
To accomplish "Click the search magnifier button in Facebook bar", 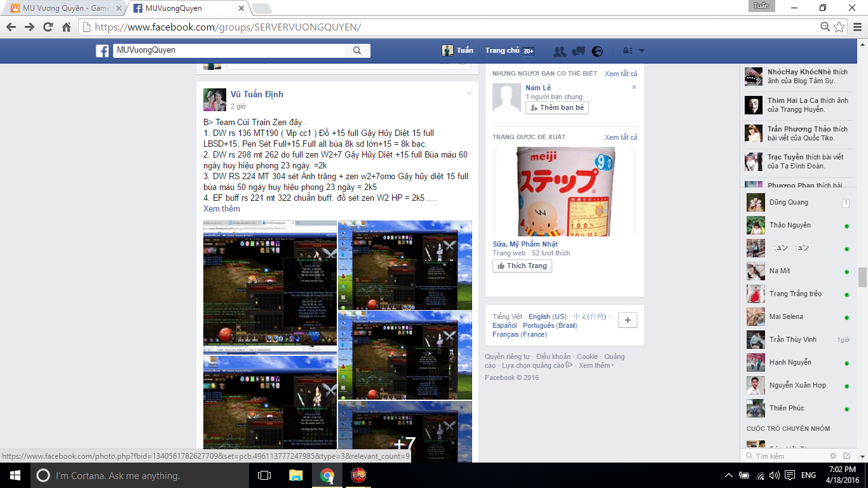I will pos(357,51).
